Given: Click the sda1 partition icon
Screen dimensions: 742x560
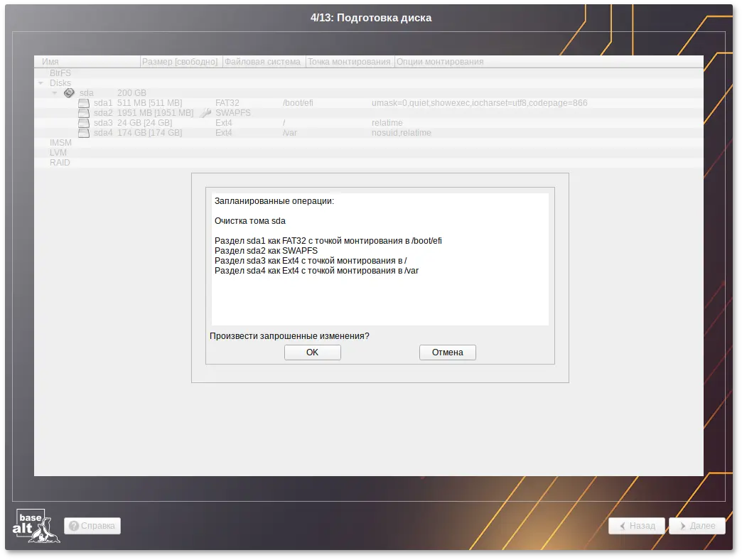Looking at the screenshot, I should [84, 103].
